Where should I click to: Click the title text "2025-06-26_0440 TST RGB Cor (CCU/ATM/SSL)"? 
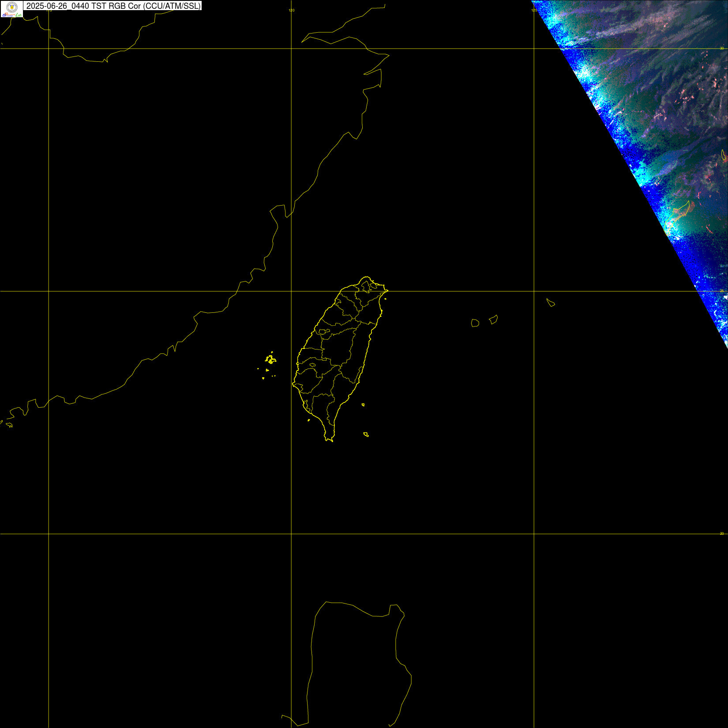113,6
